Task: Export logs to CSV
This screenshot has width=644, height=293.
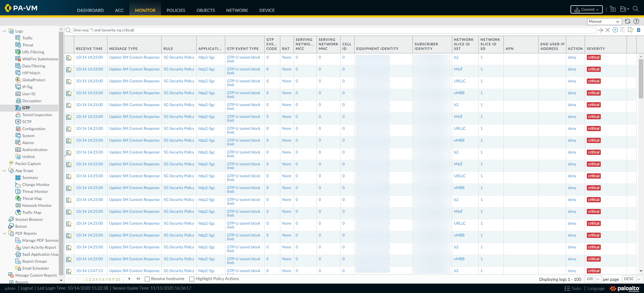Action: click(x=638, y=30)
